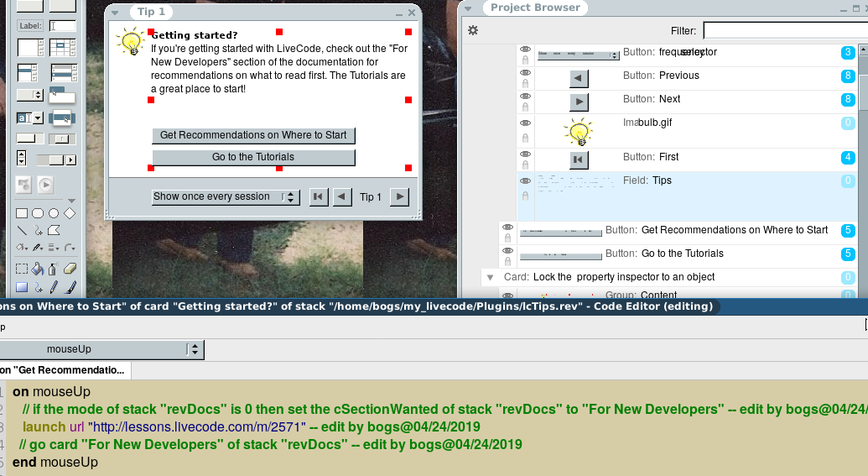
Task: Choose the Progress Bar control tool
Action: (30, 139)
